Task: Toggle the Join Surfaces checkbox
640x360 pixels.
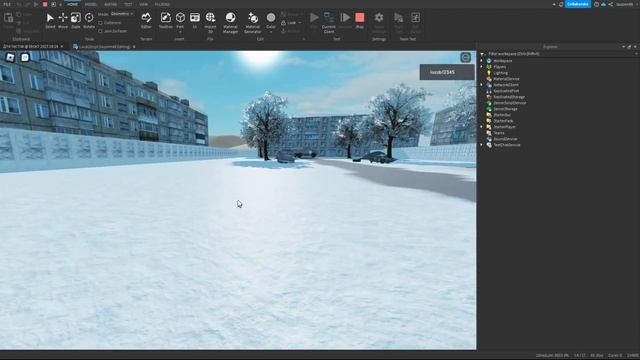Action: [100, 31]
